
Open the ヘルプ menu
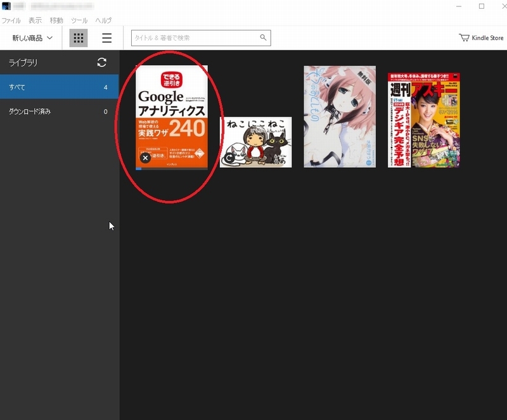[103, 20]
